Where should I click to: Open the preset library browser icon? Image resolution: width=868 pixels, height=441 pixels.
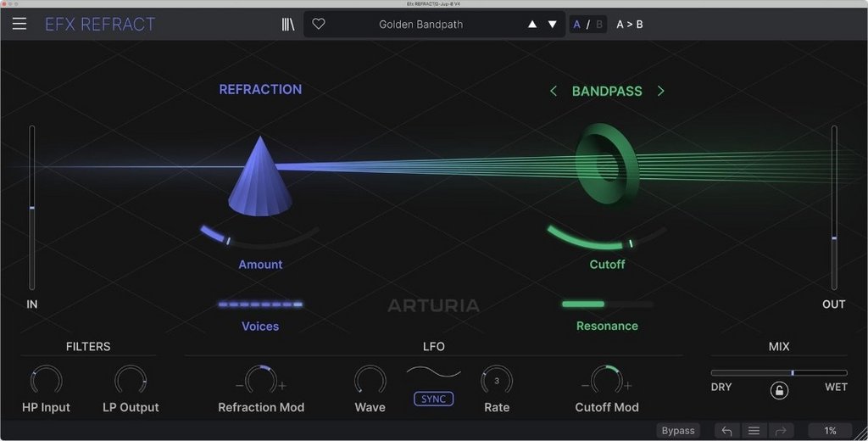coord(288,24)
